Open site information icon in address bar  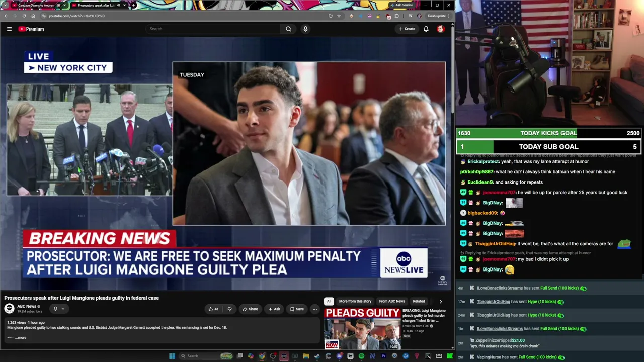(x=44, y=16)
